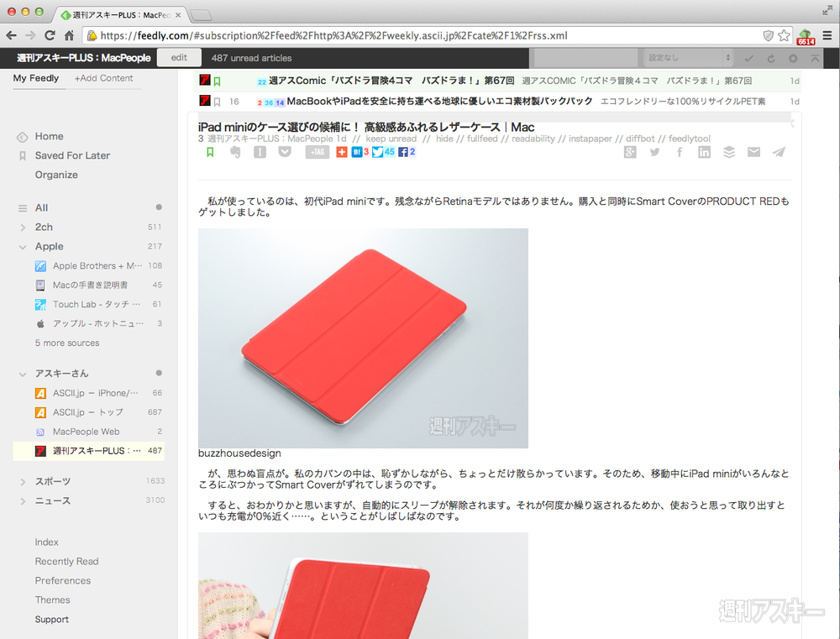
Task: Send article to Evernote elephant icon
Action: [x=235, y=152]
